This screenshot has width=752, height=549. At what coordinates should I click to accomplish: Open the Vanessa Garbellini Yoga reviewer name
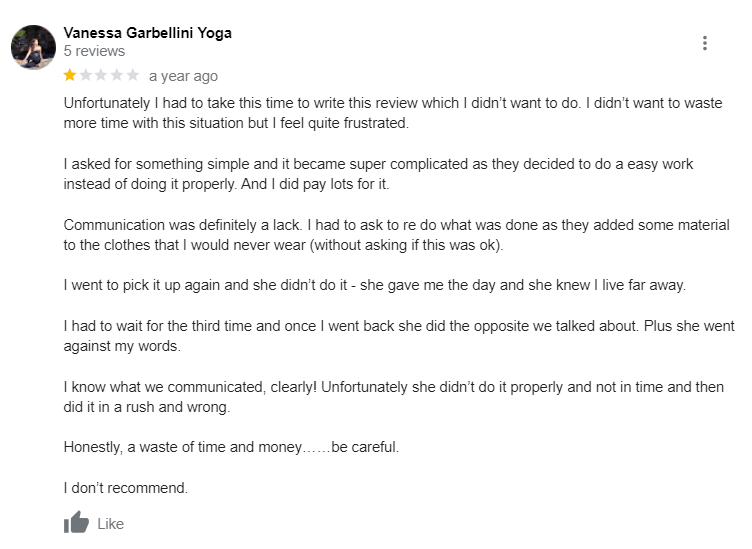[x=148, y=33]
